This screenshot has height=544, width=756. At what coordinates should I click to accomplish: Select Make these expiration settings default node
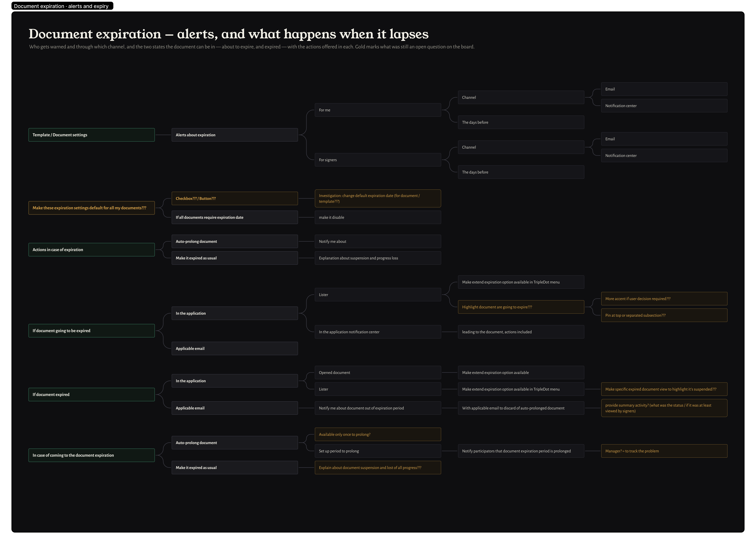click(x=91, y=208)
